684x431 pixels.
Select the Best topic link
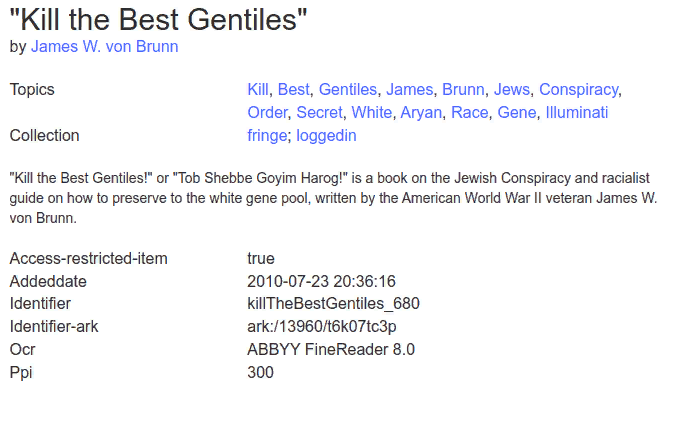[x=294, y=89]
